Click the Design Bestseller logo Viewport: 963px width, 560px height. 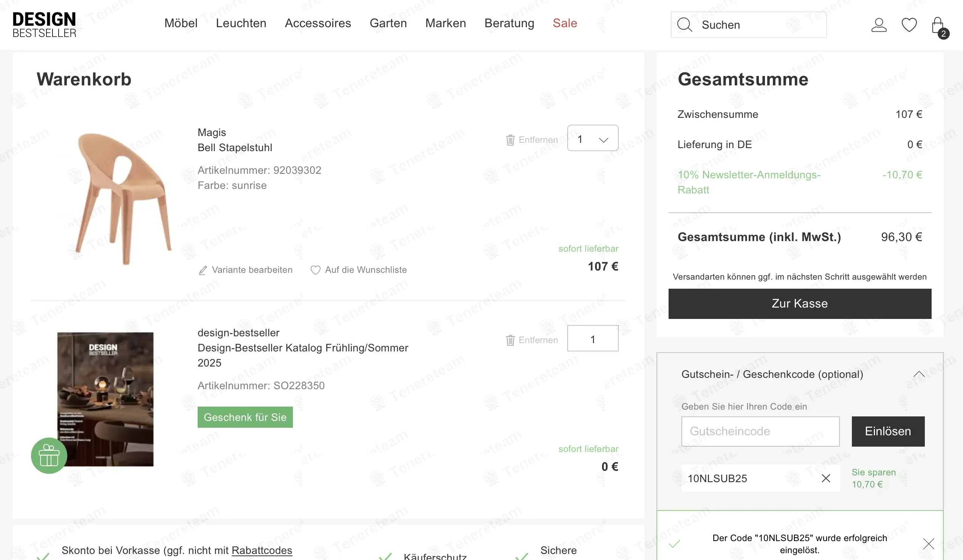(x=44, y=25)
